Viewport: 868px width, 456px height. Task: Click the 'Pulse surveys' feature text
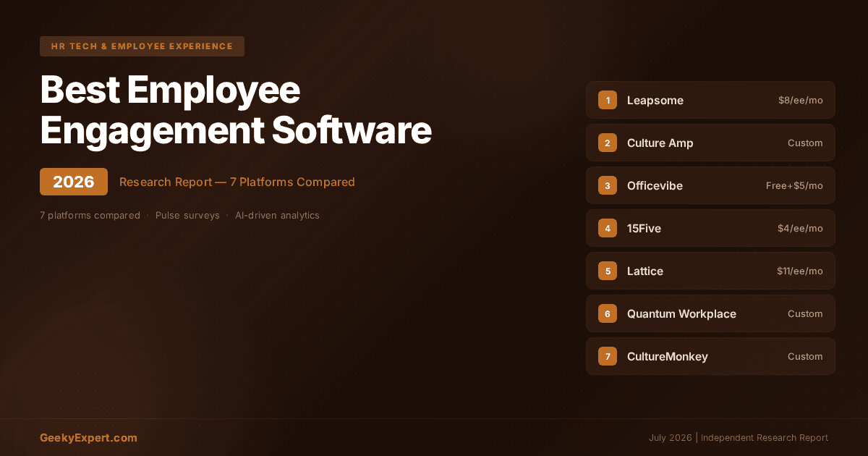(187, 215)
